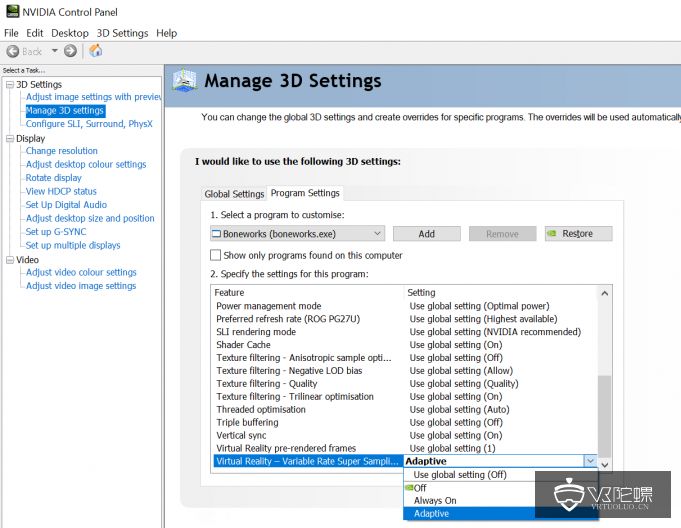
Task: Open View HDCP status page
Action: click(61, 191)
